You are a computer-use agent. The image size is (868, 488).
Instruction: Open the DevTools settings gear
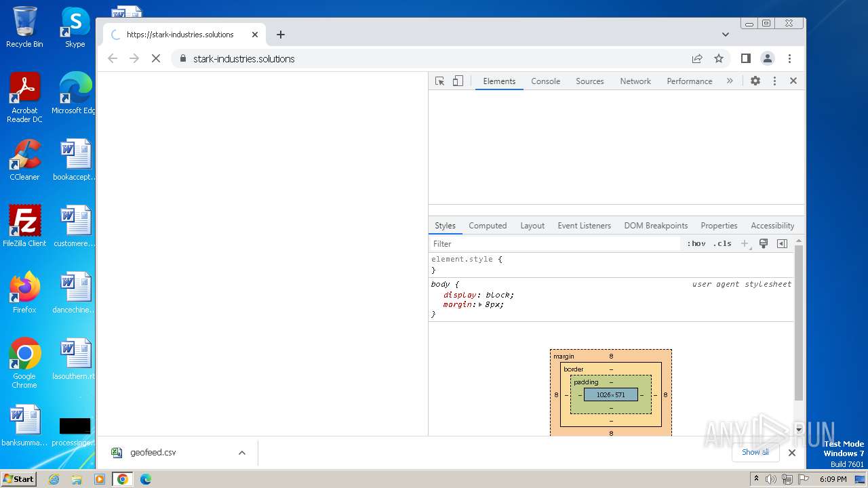tap(755, 81)
